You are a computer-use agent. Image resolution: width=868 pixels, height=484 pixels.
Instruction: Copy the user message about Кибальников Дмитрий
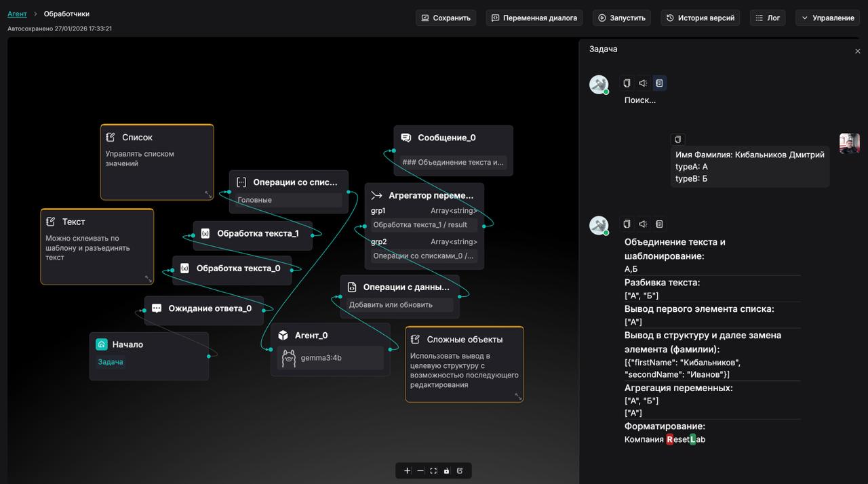677,140
